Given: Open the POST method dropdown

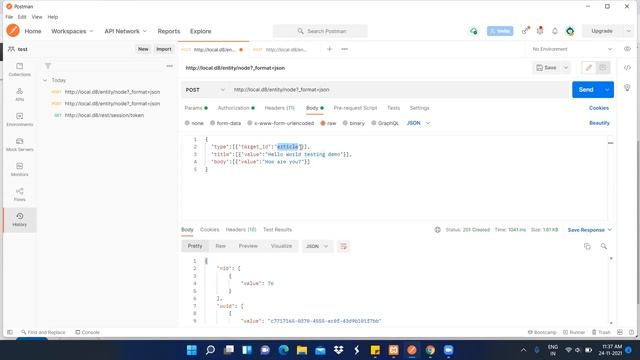Looking at the screenshot, I should [x=205, y=89].
